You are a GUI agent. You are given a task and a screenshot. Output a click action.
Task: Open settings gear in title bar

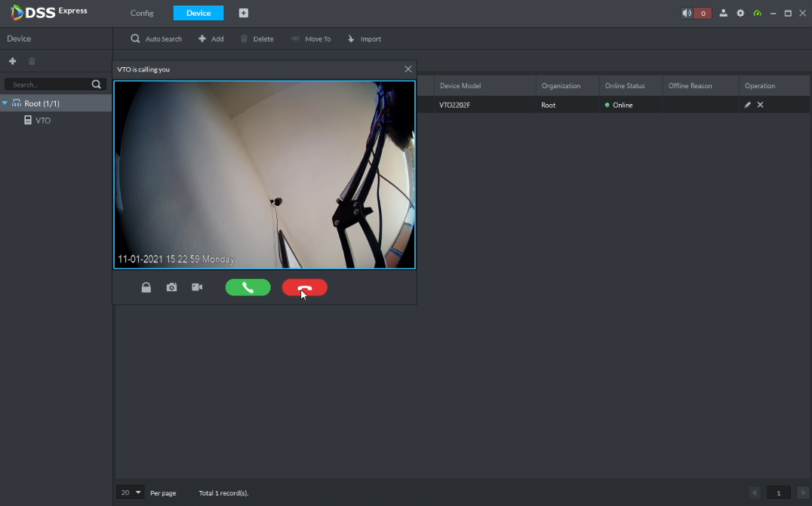[740, 13]
